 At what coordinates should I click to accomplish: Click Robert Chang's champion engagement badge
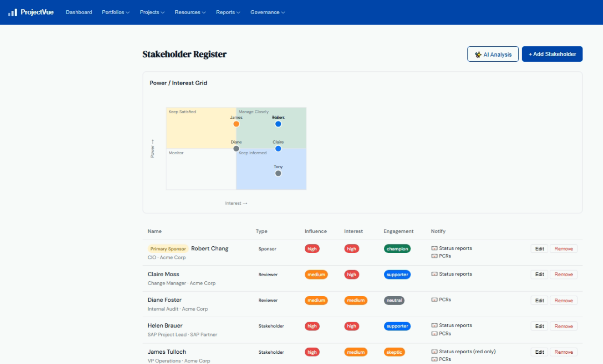click(397, 249)
